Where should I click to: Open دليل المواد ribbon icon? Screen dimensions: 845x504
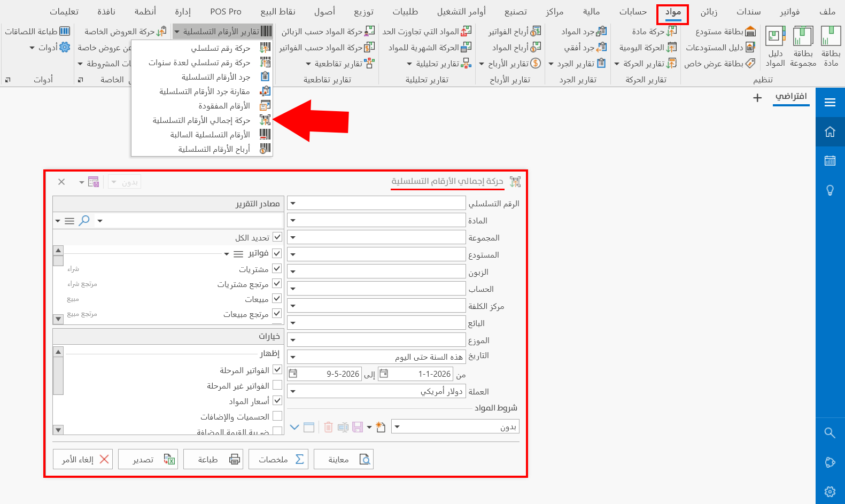point(775,46)
